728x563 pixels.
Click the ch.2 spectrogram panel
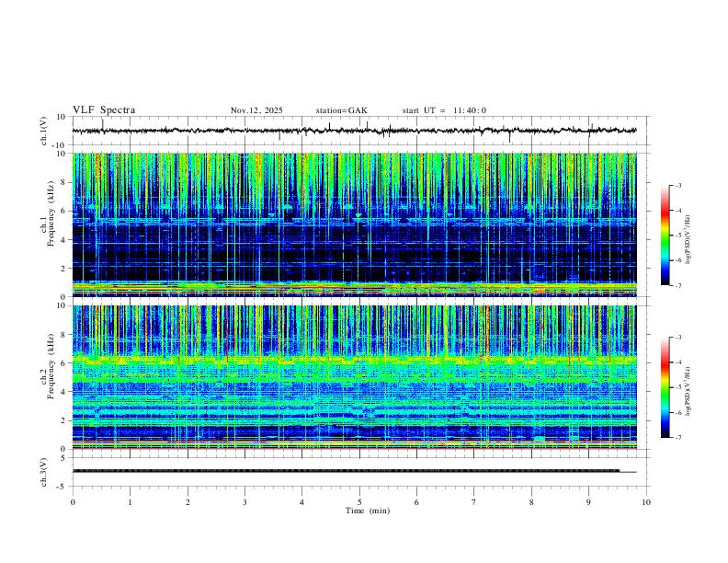[x=354, y=377]
